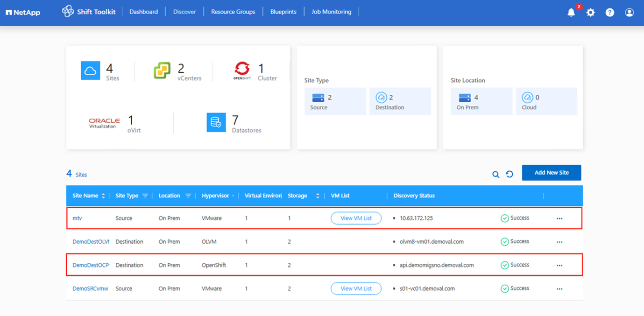
Task: Open the three-dot menu for mtv row
Action: point(559,218)
